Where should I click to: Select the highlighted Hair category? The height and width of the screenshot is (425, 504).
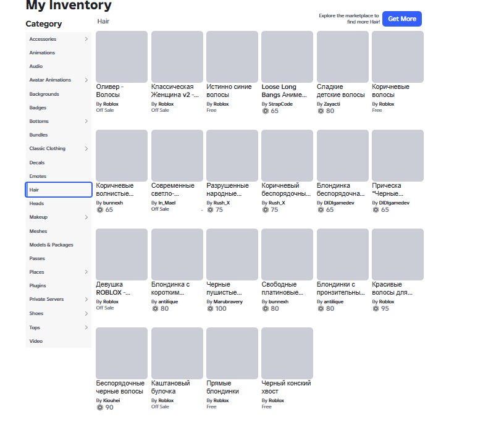click(59, 190)
